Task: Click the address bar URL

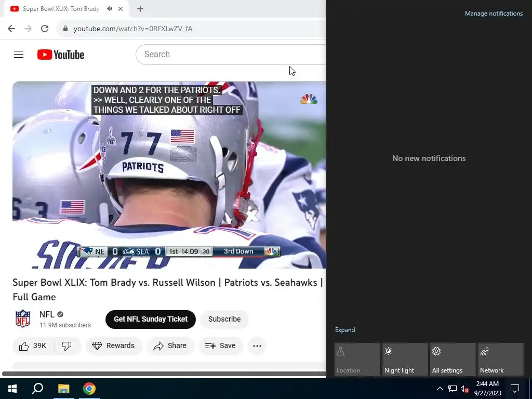Action: click(133, 29)
